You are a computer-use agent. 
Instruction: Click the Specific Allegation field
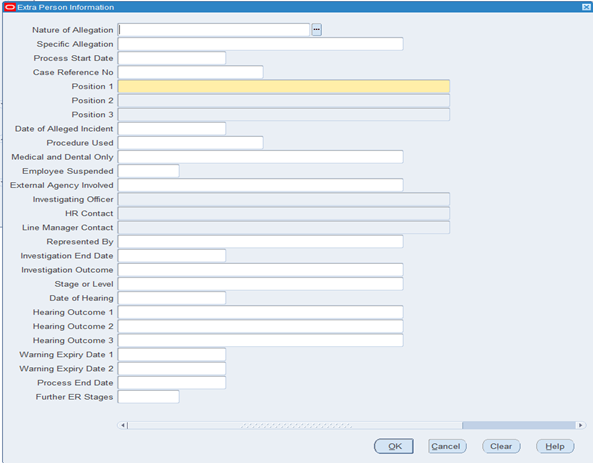click(x=260, y=44)
